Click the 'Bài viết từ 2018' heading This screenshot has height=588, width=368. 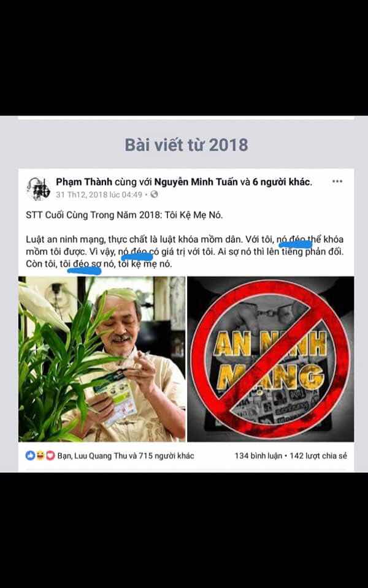click(x=186, y=145)
